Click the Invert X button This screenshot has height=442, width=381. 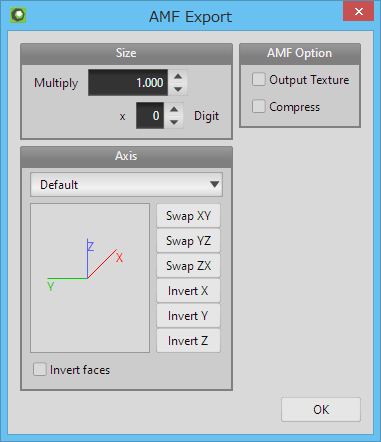(x=188, y=291)
